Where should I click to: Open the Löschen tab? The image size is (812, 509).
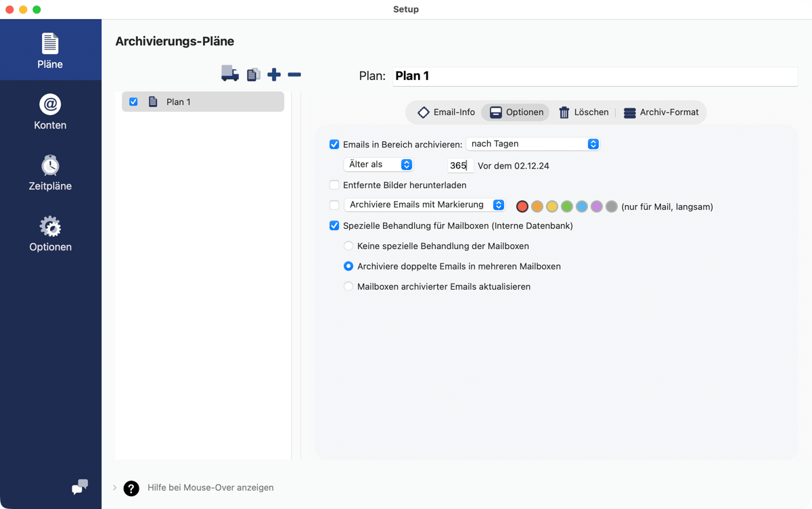[x=583, y=112]
